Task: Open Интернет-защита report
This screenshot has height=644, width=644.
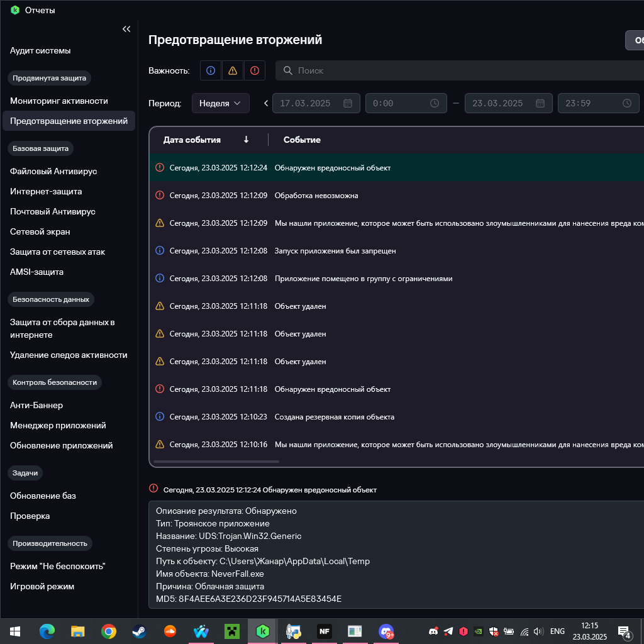Action: [46, 191]
